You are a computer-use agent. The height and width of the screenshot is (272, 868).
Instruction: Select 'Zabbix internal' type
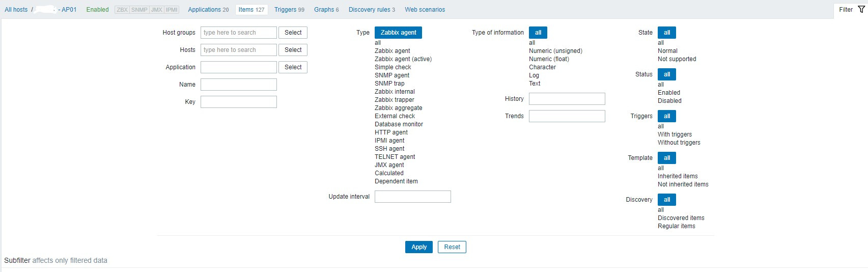[395, 92]
